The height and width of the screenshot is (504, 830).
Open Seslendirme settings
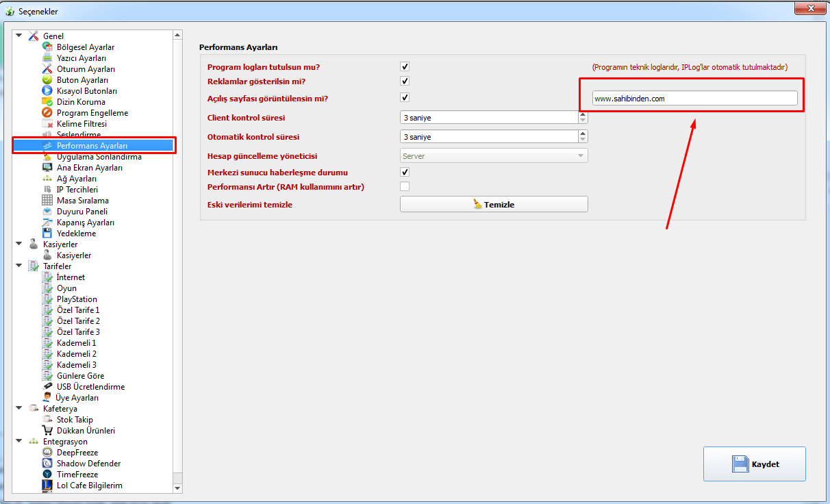[79, 135]
